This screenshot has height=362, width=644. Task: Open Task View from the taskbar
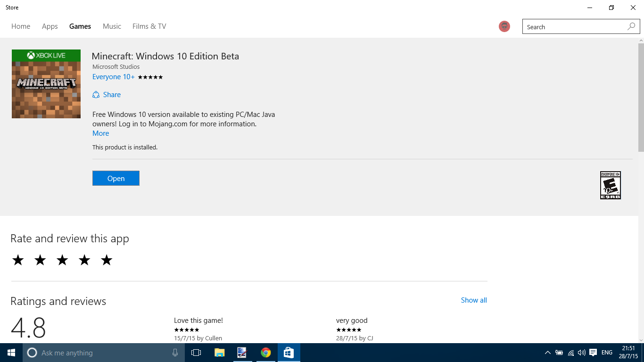pos(195,353)
